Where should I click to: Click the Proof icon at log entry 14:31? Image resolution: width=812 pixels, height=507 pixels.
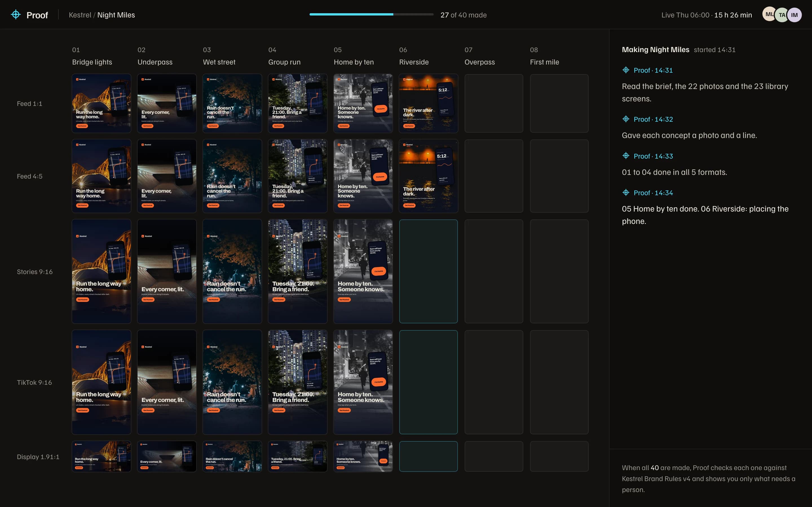click(x=626, y=70)
